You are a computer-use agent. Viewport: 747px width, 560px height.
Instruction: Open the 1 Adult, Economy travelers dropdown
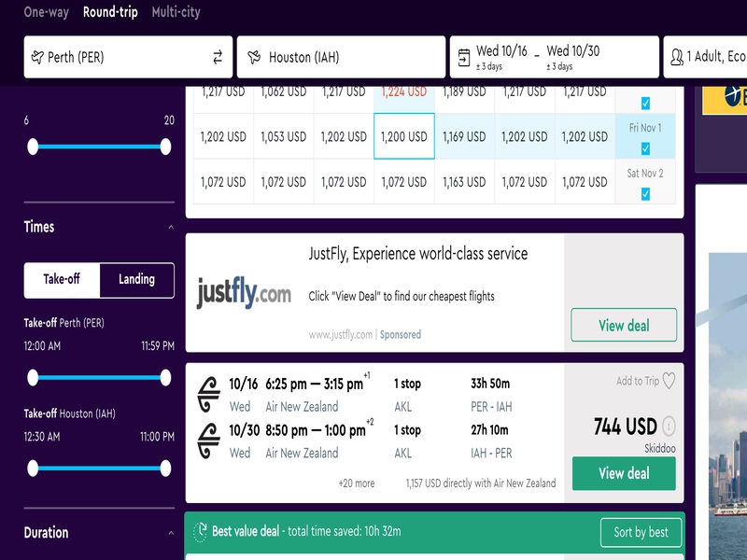tap(705, 57)
